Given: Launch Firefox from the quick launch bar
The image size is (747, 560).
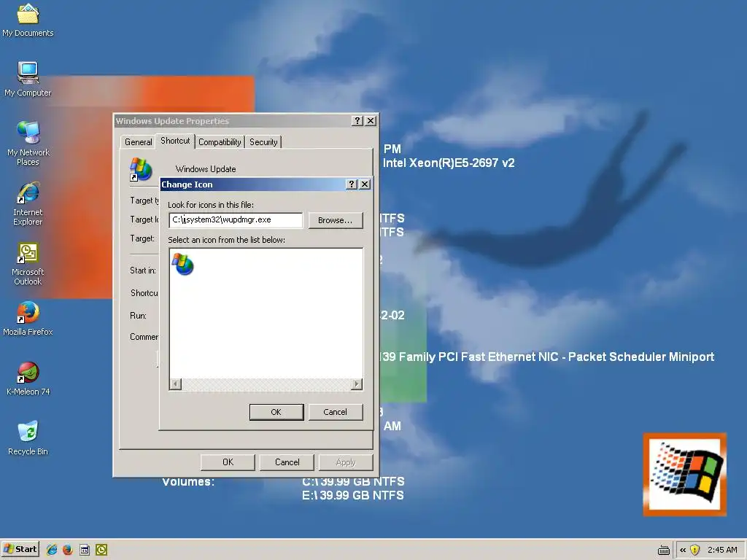Looking at the screenshot, I should [68, 550].
